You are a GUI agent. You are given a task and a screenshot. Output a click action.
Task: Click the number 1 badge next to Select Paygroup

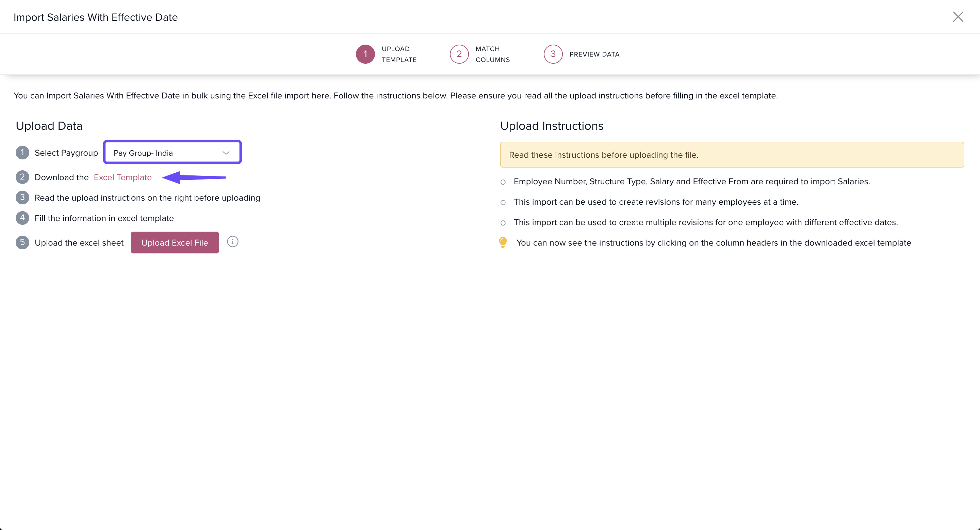tap(22, 153)
